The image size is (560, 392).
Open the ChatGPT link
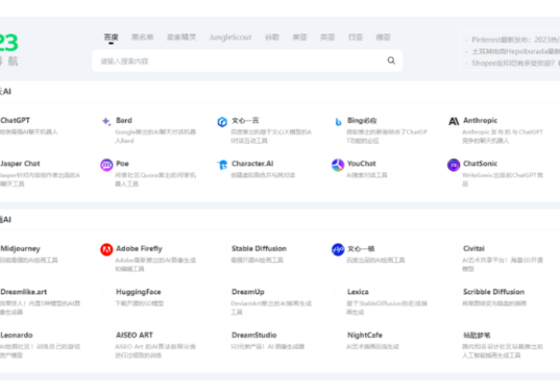pos(15,120)
